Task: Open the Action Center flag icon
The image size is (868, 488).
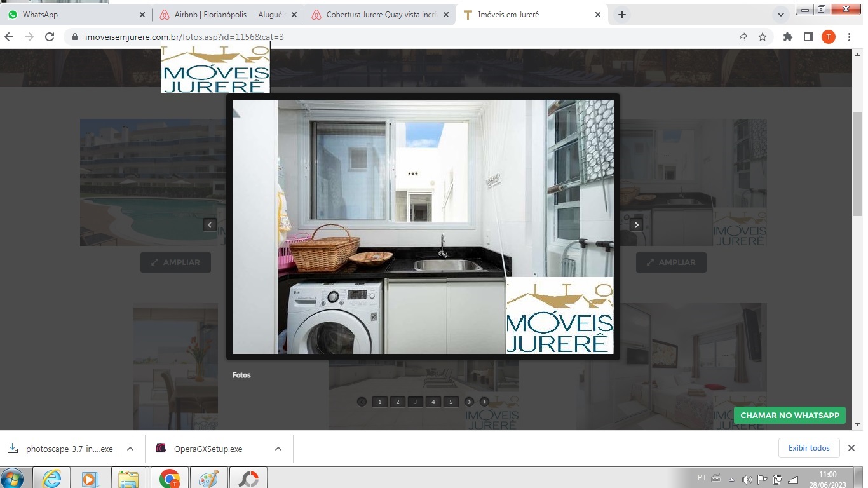Action: [763, 479]
